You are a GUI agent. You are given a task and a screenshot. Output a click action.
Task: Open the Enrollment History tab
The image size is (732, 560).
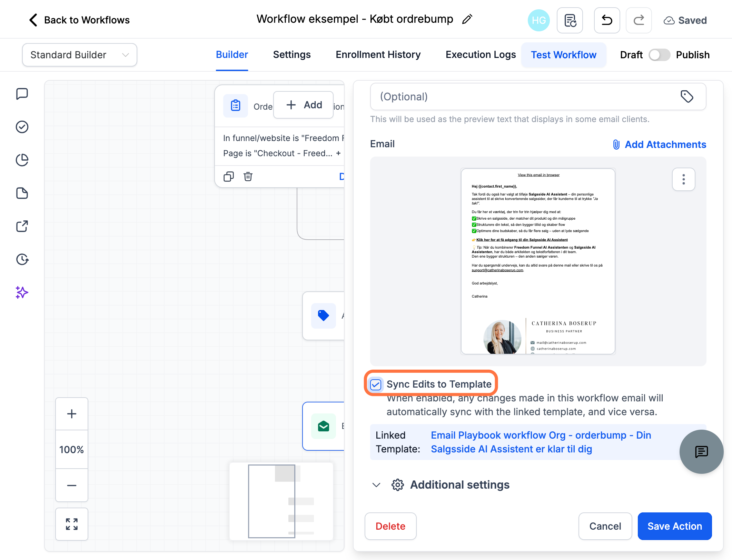(378, 54)
